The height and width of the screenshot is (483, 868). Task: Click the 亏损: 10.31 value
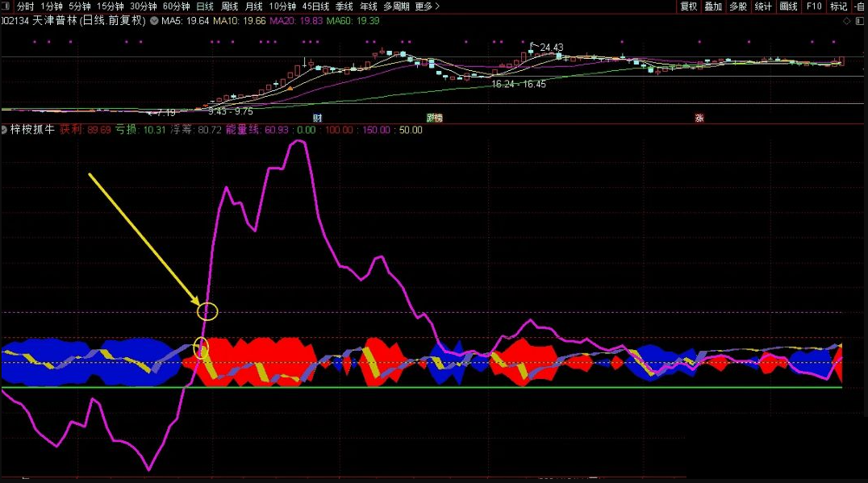point(140,130)
